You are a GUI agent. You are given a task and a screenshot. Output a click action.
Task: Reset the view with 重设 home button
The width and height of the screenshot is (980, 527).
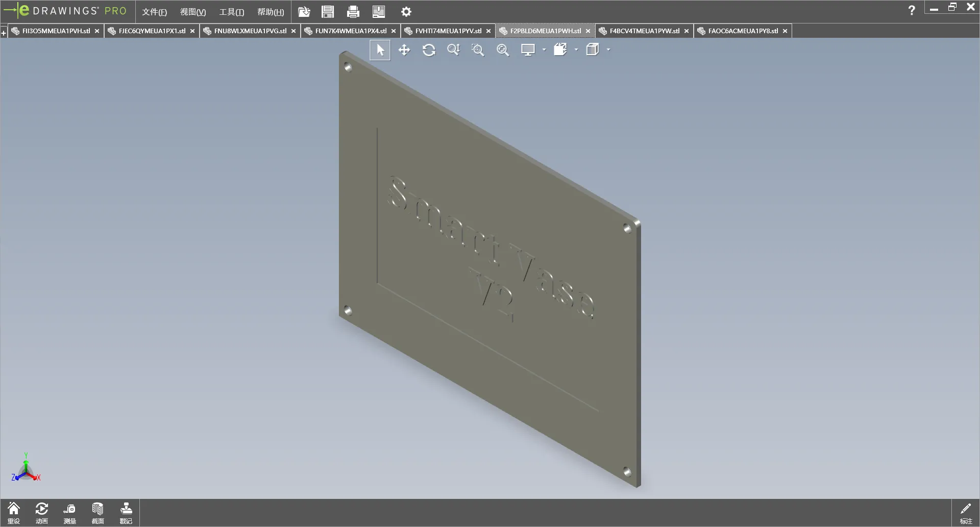14,513
